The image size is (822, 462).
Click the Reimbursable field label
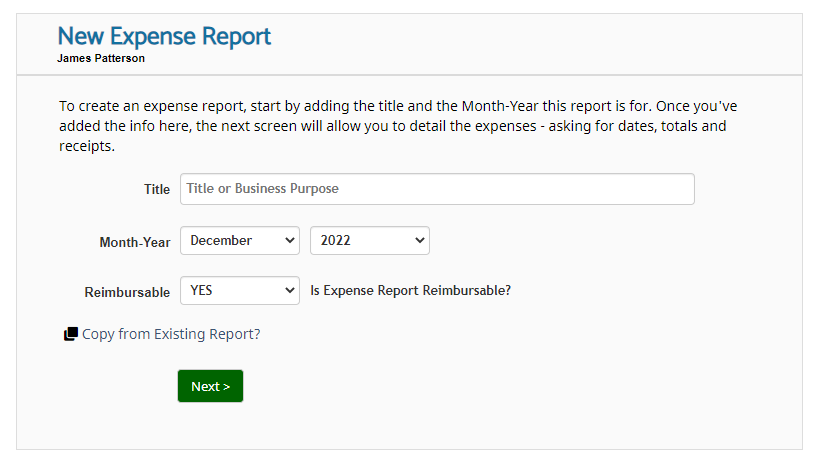pyautogui.click(x=127, y=292)
